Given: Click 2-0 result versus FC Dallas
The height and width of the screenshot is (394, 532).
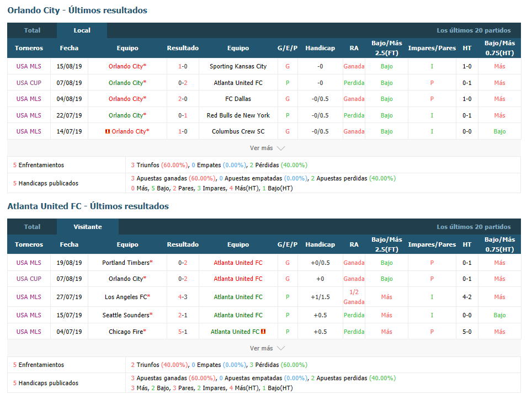Looking at the screenshot, I should tap(183, 99).
